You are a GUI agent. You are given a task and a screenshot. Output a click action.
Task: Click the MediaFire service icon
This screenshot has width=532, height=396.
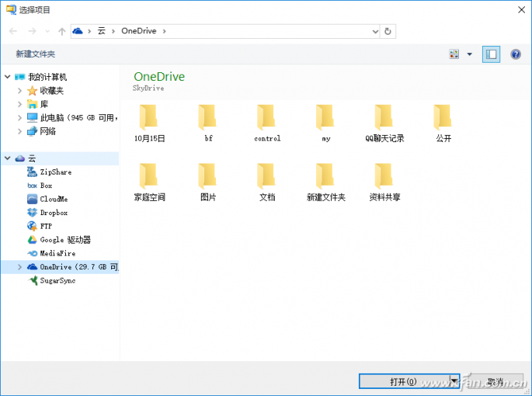click(x=32, y=253)
